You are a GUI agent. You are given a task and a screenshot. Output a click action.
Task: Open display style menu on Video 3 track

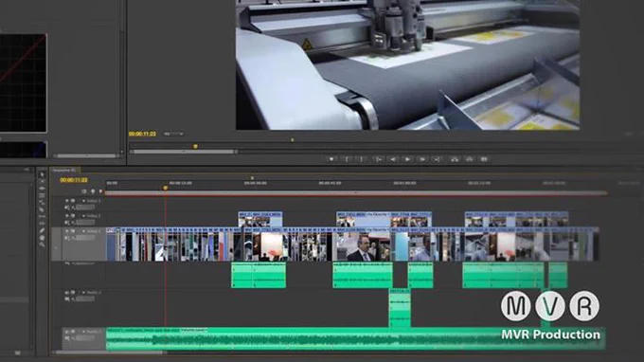(x=67, y=208)
